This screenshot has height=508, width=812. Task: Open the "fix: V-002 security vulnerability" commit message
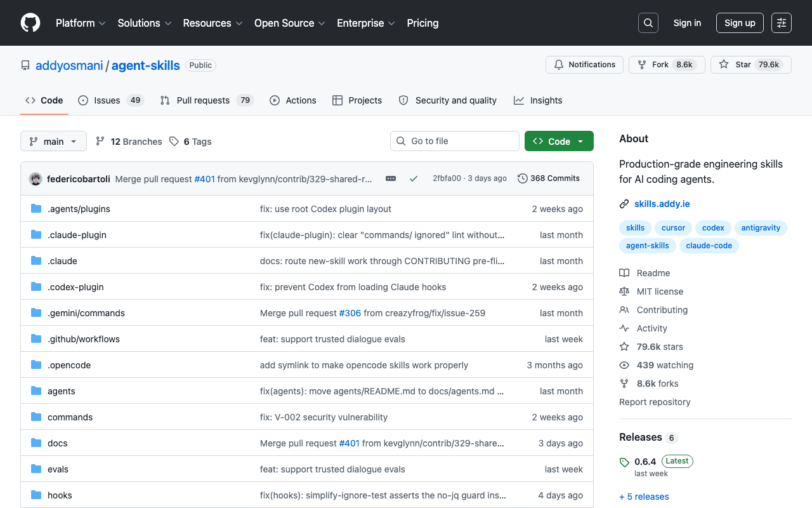tap(324, 417)
